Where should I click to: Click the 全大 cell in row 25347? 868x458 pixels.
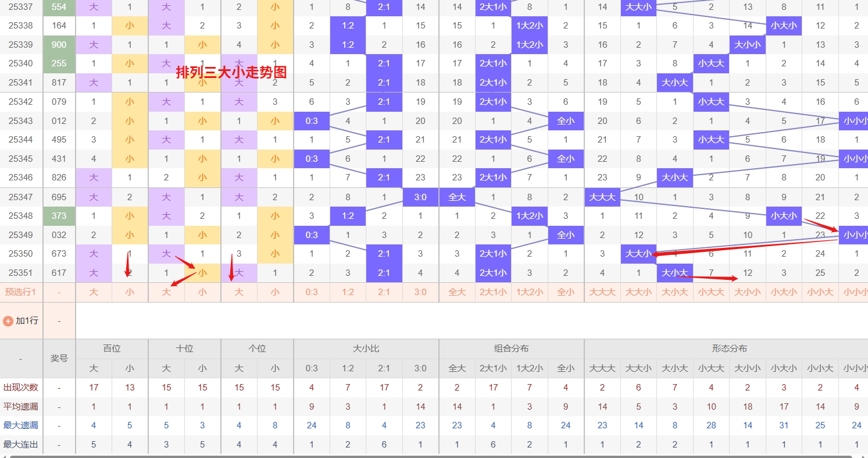click(457, 197)
